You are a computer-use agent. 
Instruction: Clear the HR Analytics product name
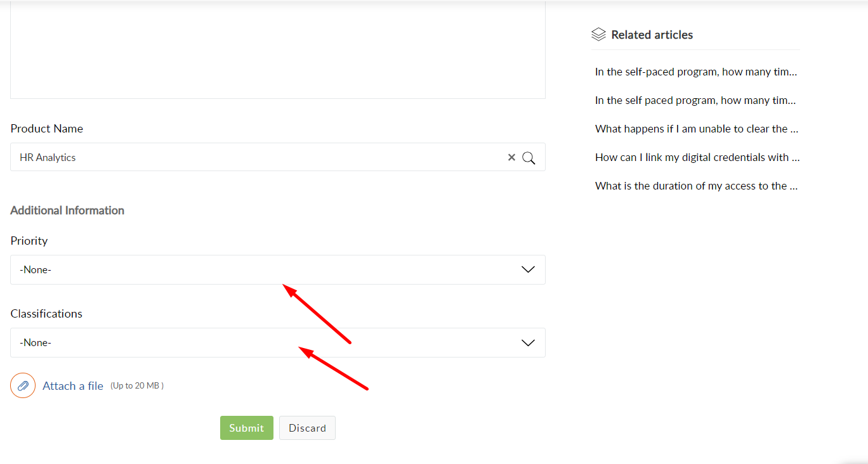(511, 157)
